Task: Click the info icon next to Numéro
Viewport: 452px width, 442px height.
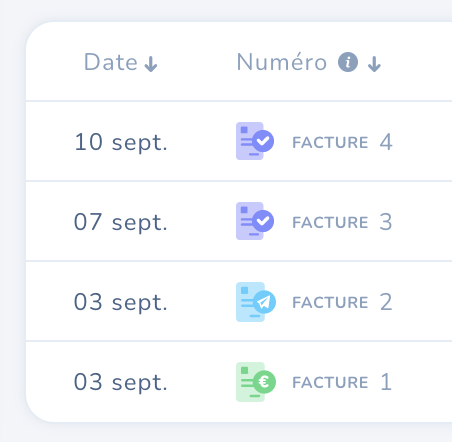Action: click(348, 62)
